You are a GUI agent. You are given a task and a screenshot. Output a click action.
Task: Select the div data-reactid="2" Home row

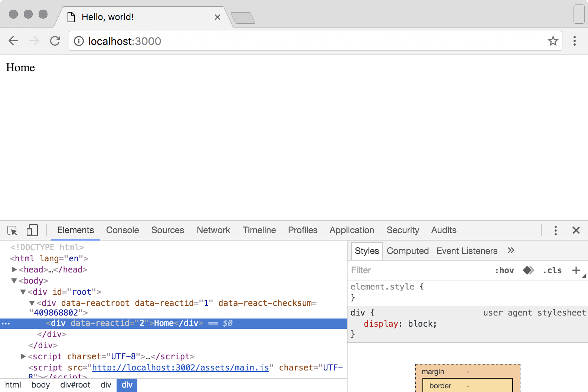[x=173, y=323]
